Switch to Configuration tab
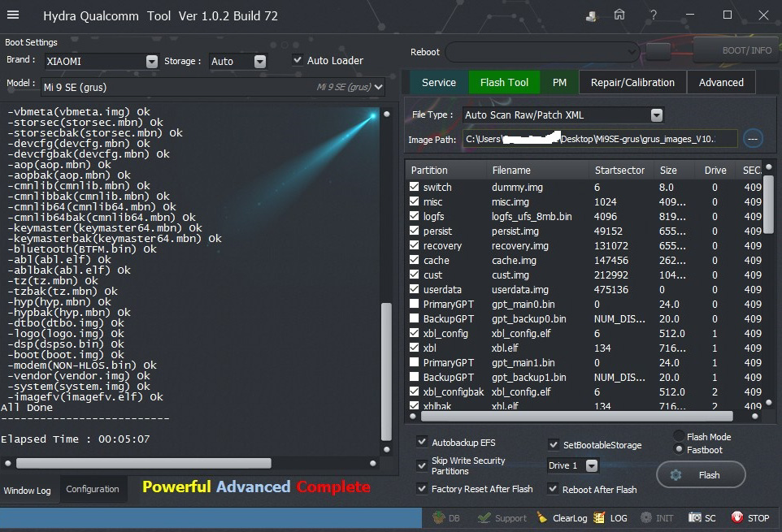Image resolution: width=782 pixels, height=532 pixels. [x=93, y=489]
